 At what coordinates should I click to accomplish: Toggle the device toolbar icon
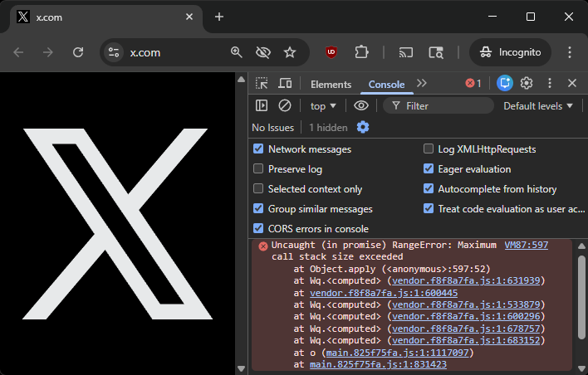coord(285,83)
